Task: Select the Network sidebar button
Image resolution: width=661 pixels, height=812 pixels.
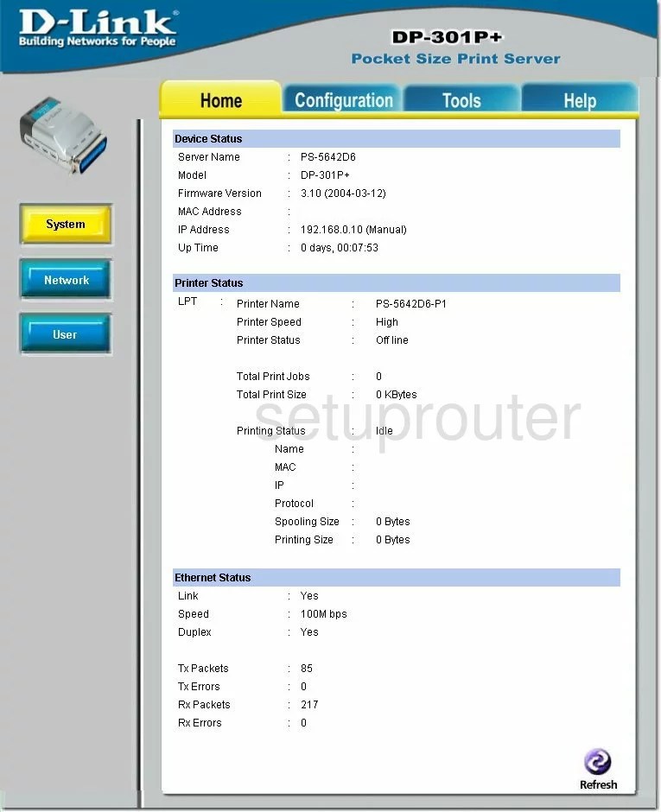Action: click(x=66, y=280)
